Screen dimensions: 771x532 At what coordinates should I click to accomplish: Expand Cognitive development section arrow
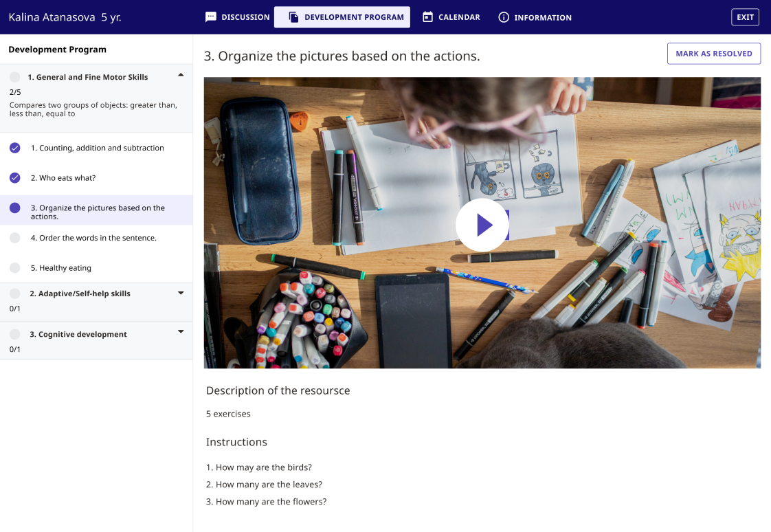(x=181, y=332)
